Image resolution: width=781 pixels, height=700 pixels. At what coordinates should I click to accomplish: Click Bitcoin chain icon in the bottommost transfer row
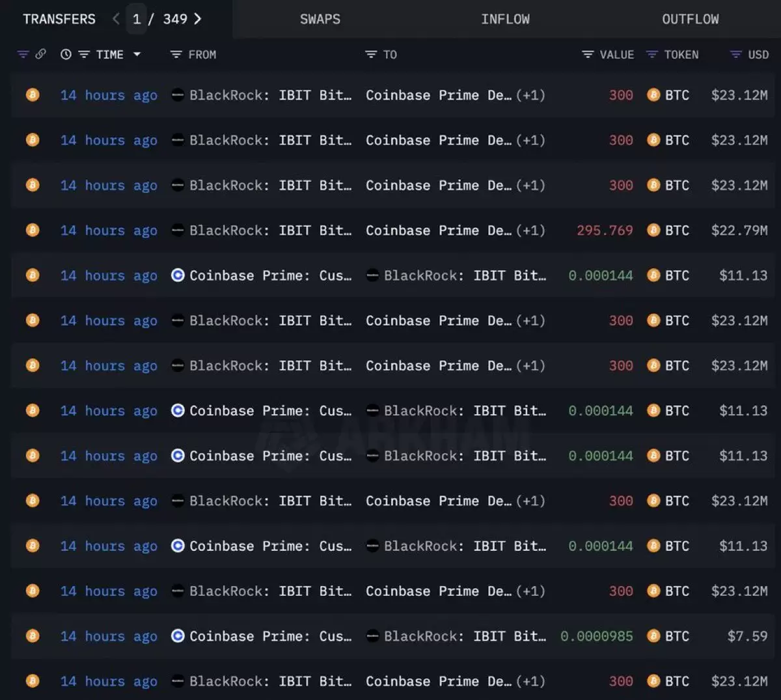[32, 680]
